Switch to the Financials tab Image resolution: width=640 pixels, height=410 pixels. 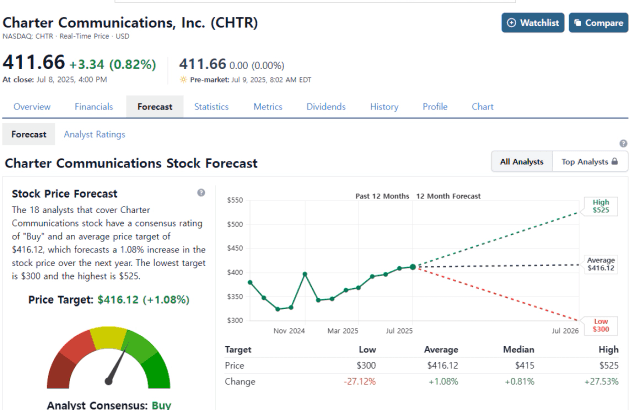pos(93,107)
